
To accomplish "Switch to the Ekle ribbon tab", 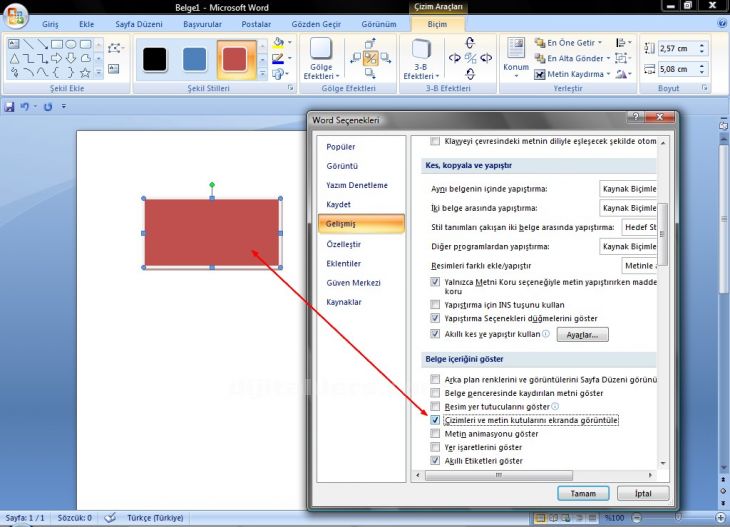I will [87, 24].
